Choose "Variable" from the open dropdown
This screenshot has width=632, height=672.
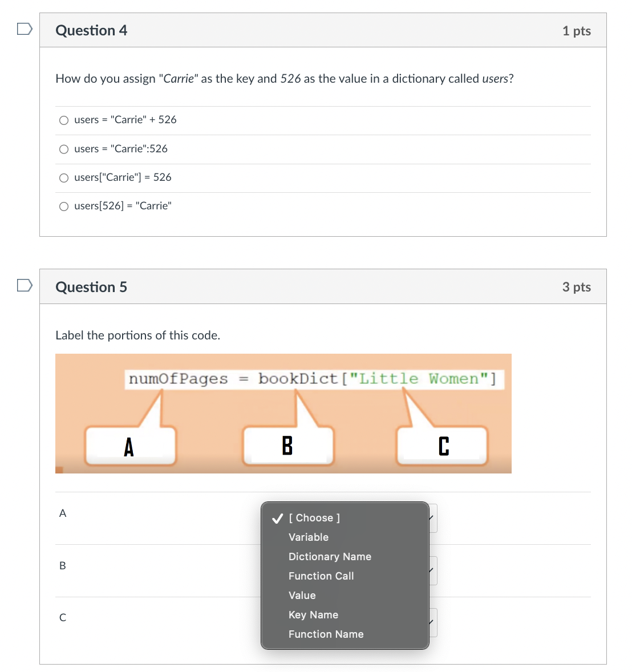(308, 537)
